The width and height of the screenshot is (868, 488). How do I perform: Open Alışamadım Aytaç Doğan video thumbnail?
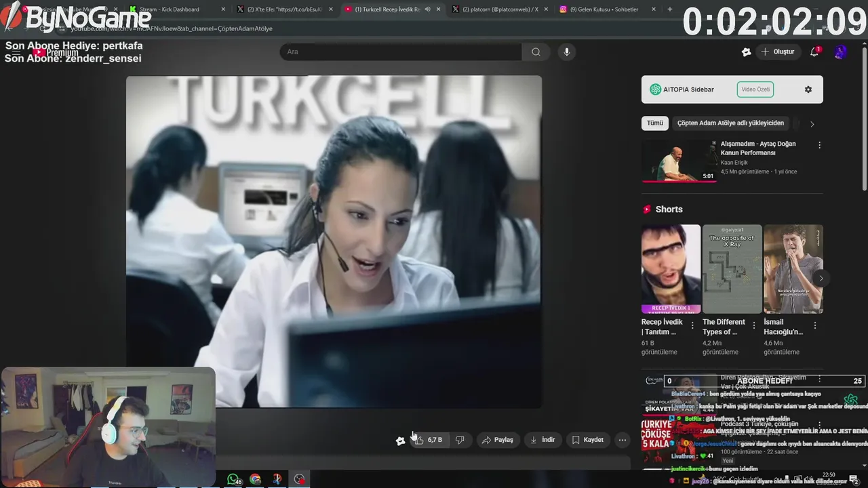coord(679,161)
